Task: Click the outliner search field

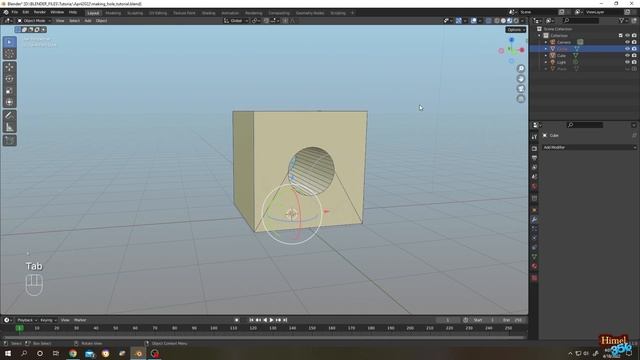Action: (x=581, y=20)
